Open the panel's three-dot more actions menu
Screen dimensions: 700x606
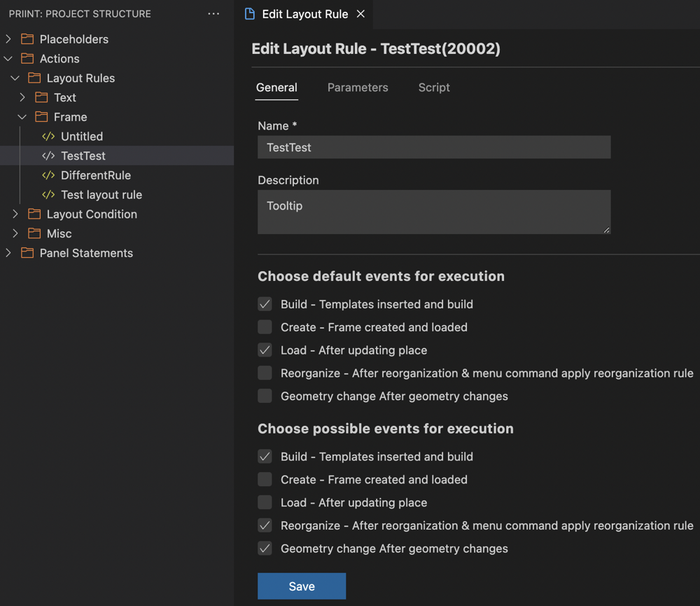tap(213, 14)
